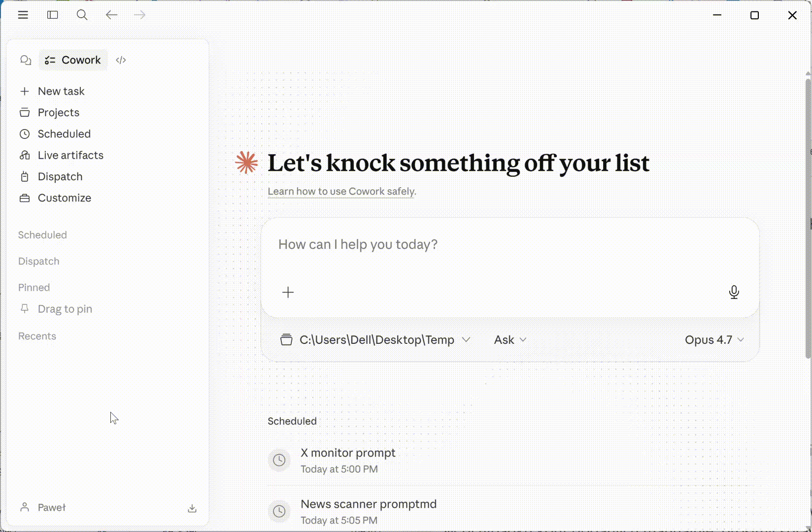Minimize the application window
Viewport: 812px width, 532px height.
tap(717, 15)
